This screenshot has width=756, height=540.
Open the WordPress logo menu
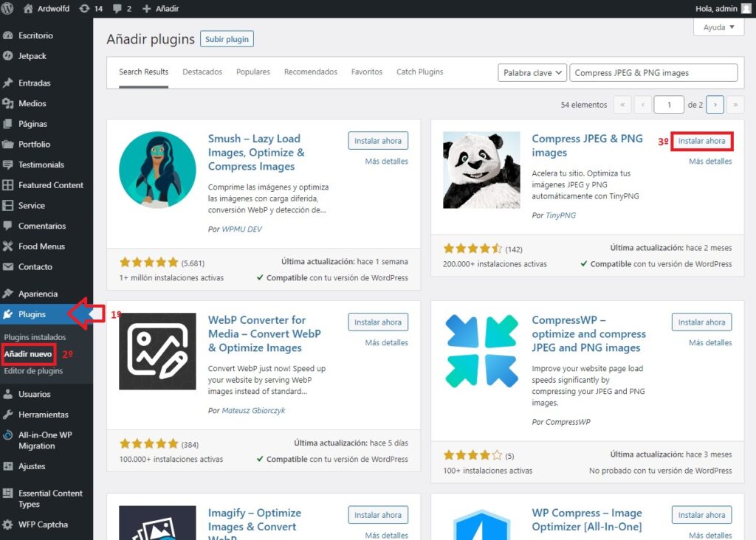click(7, 8)
